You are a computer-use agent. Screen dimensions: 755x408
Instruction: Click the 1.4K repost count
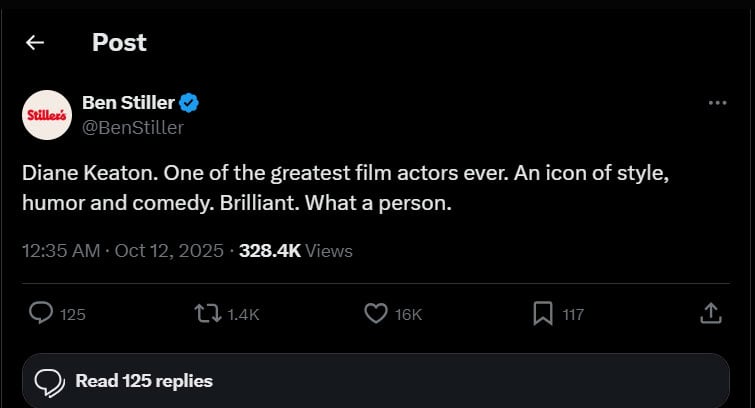243,315
